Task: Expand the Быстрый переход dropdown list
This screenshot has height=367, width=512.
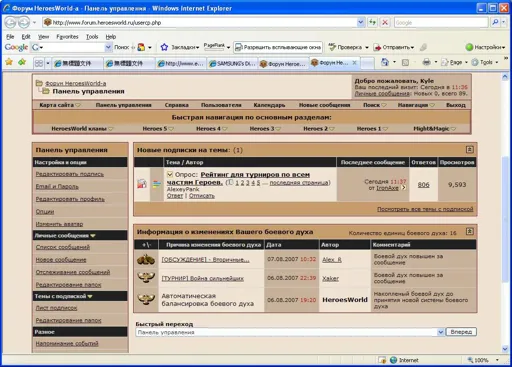Action: click(x=440, y=332)
